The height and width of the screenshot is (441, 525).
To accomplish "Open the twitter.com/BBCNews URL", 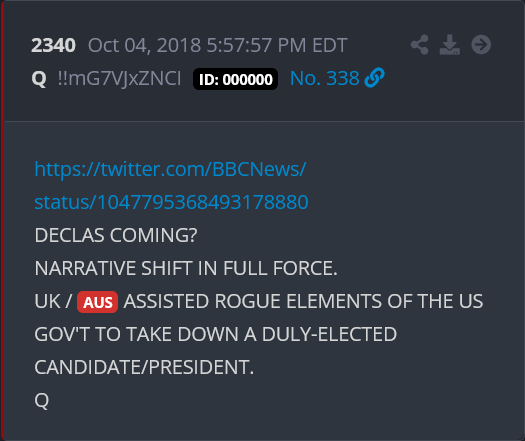I will pyautogui.click(x=170, y=169).
